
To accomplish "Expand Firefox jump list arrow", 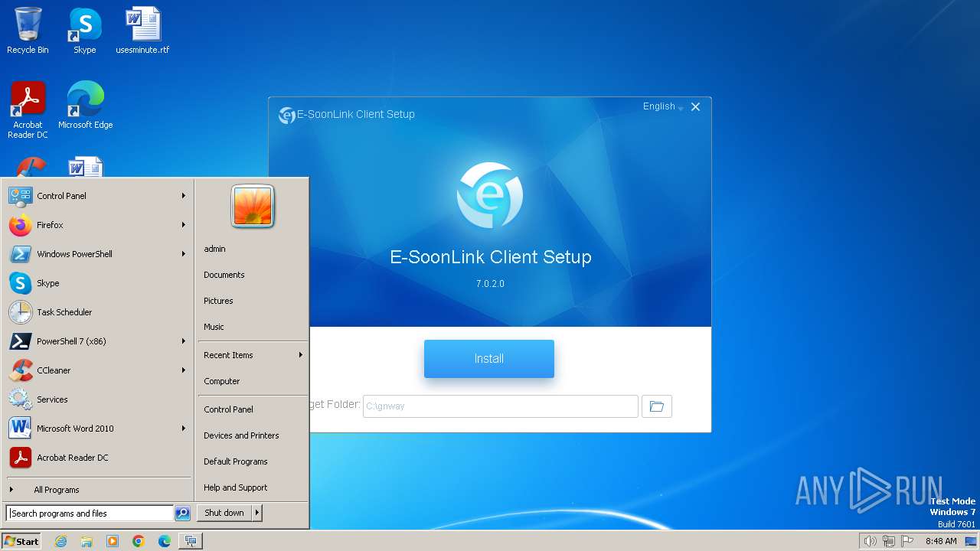I will tap(184, 225).
